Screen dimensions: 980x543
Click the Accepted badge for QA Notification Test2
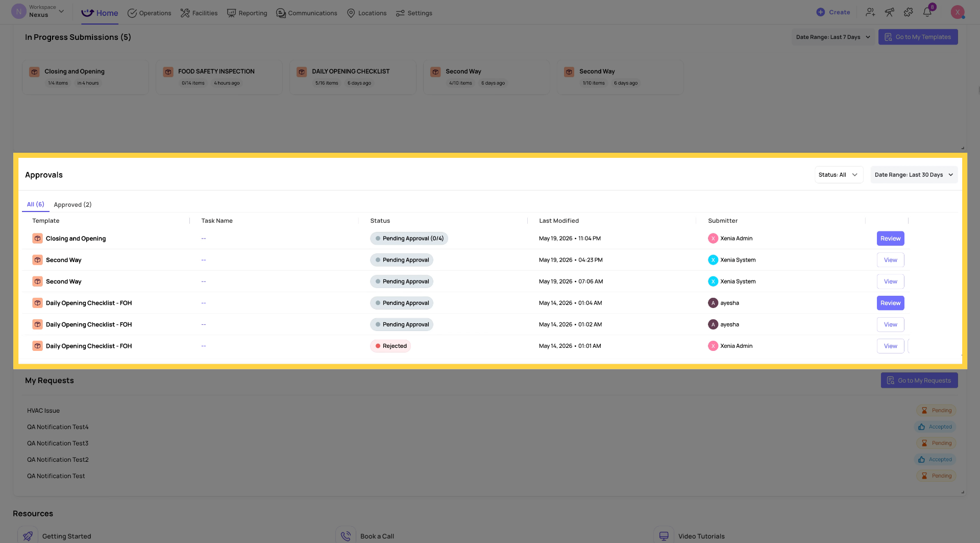click(935, 460)
